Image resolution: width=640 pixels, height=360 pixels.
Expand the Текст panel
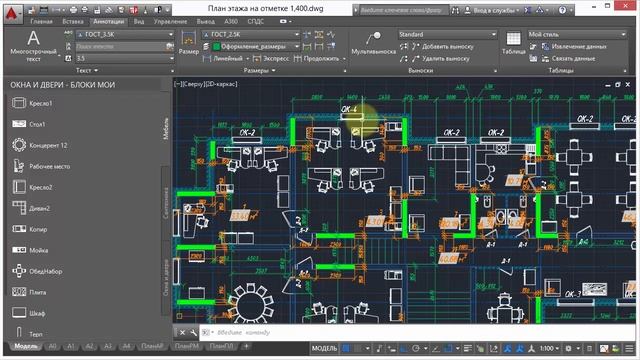click(87, 70)
